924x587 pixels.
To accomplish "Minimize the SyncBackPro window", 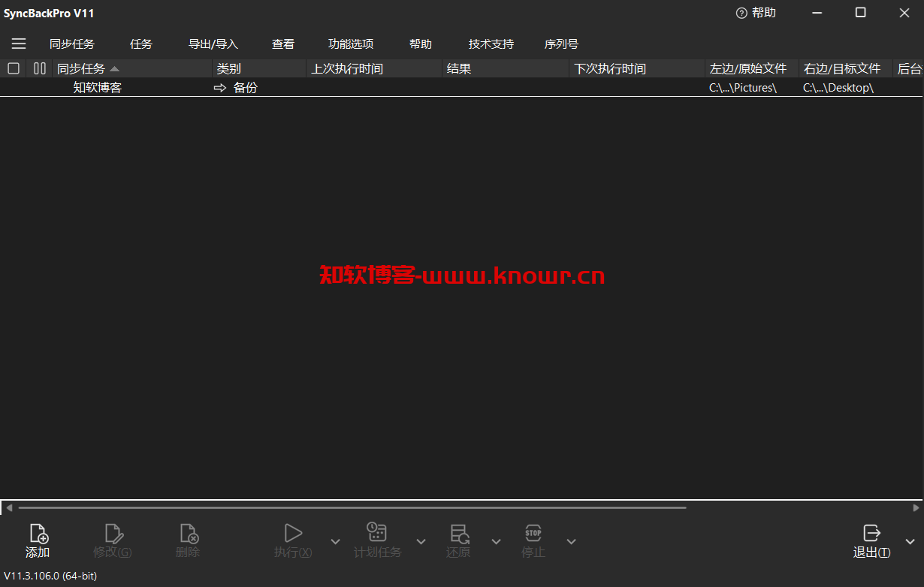I will pos(817,13).
